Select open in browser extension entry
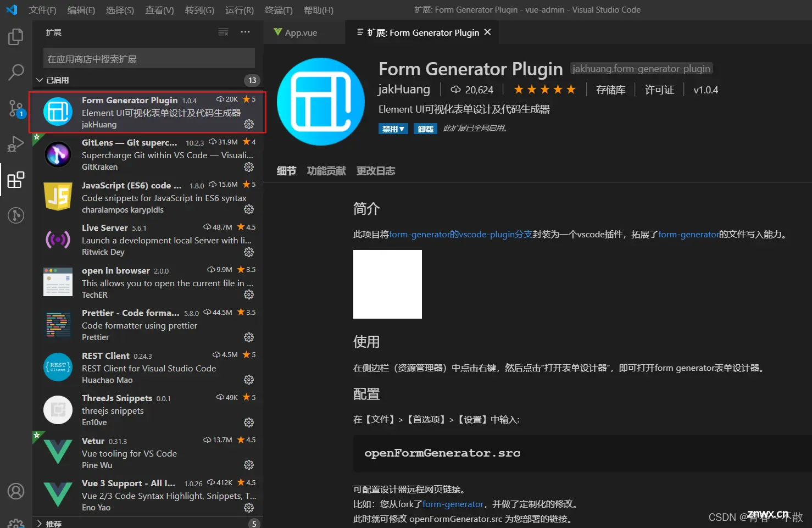 [147, 282]
